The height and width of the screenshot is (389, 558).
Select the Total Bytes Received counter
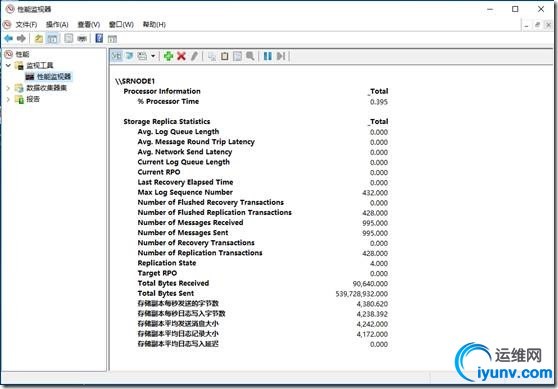(x=173, y=283)
